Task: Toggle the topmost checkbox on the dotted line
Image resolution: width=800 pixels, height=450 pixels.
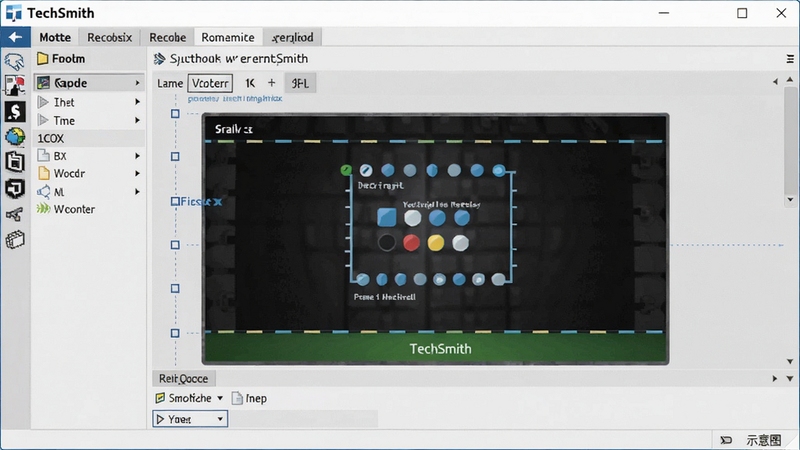Action: (x=175, y=113)
